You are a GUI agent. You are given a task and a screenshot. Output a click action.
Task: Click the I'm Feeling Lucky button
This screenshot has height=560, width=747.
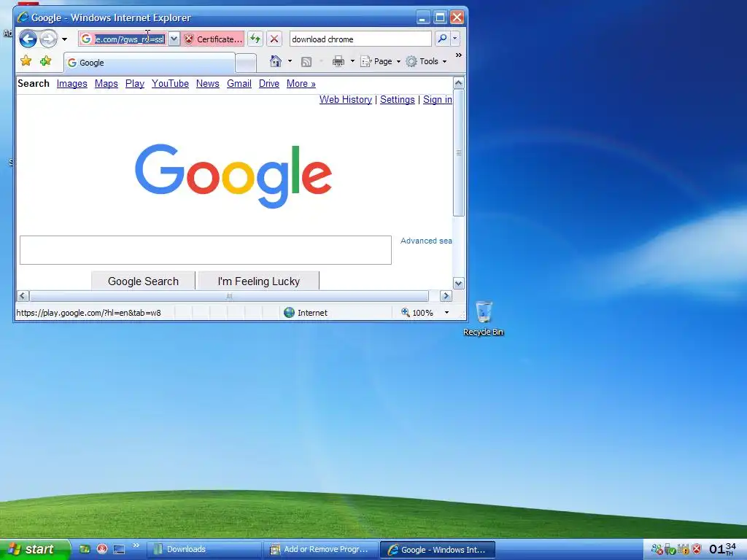(259, 281)
